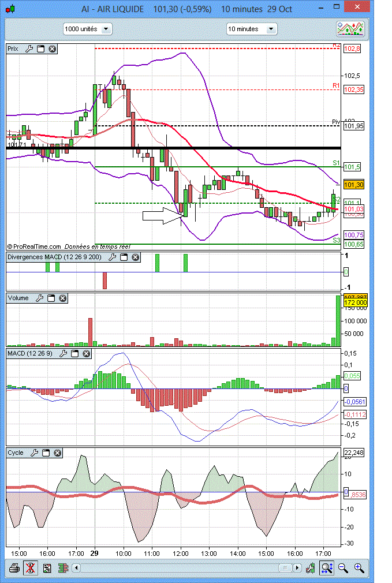Open the 10 minutes timeframe dropdown
Viewport: 392px width, 583px height.
click(252, 29)
